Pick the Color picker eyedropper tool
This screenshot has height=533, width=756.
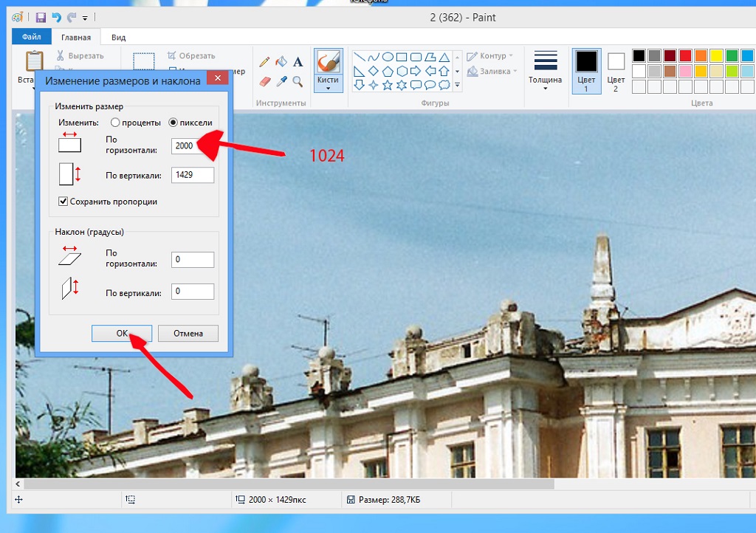[x=281, y=81]
